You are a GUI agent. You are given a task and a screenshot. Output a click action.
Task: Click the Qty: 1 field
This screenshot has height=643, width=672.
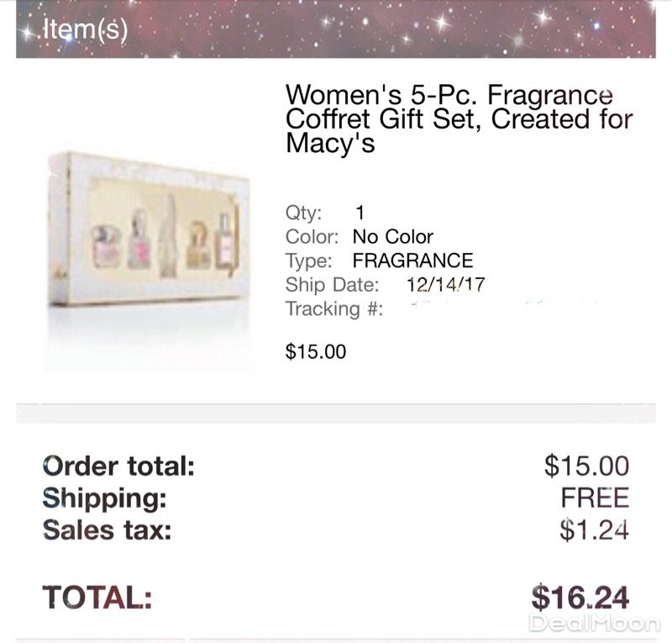point(325,213)
